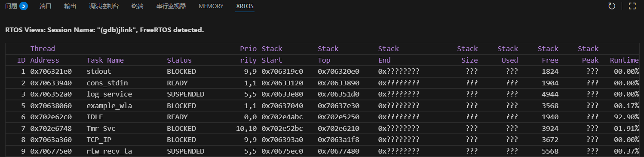Open the 问题 problems tab
Image resolution: width=644 pixels, height=157 pixels.
pos(11,6)
